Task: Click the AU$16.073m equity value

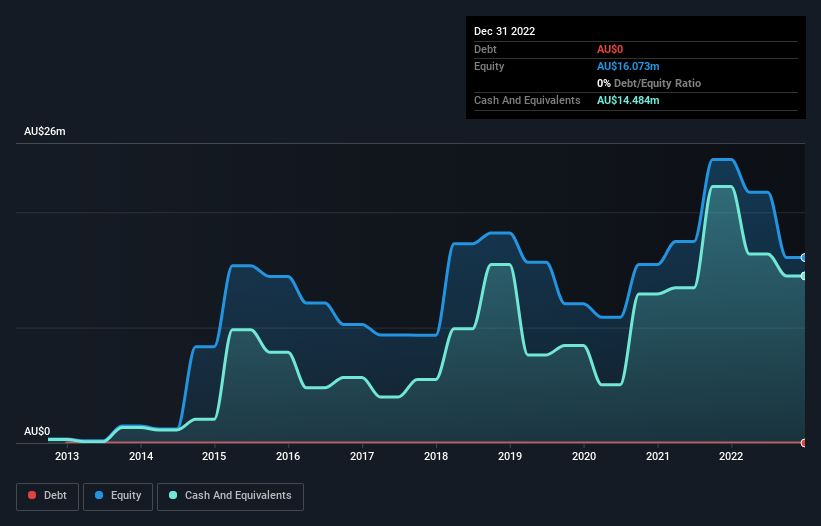Action: pos(628,66)
